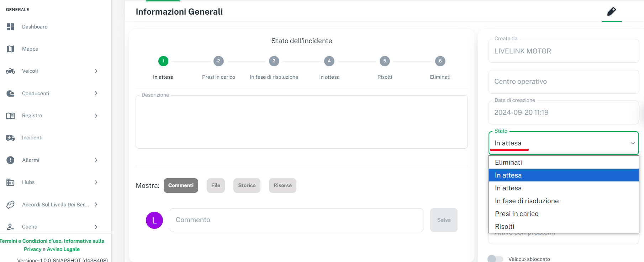Viewport: 644px width, 262px height.
Task: Choose Risolti in the status list
Action: [505, 226]
